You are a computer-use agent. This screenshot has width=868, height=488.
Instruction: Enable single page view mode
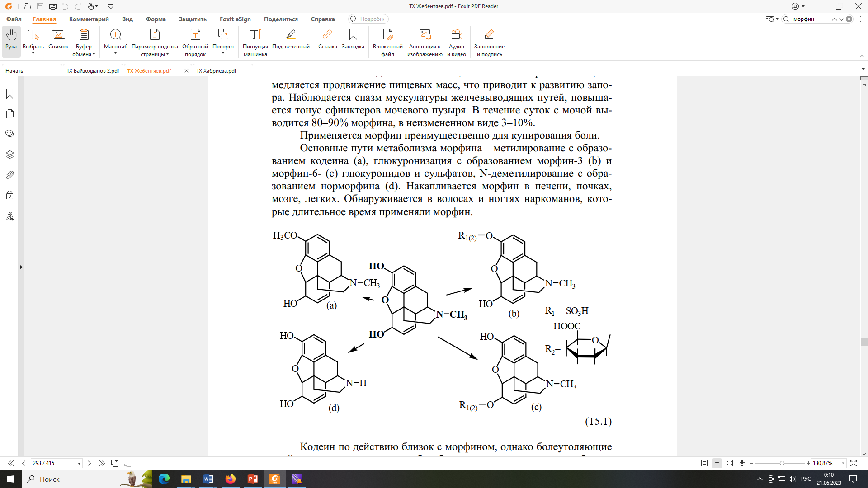point(704,463)
